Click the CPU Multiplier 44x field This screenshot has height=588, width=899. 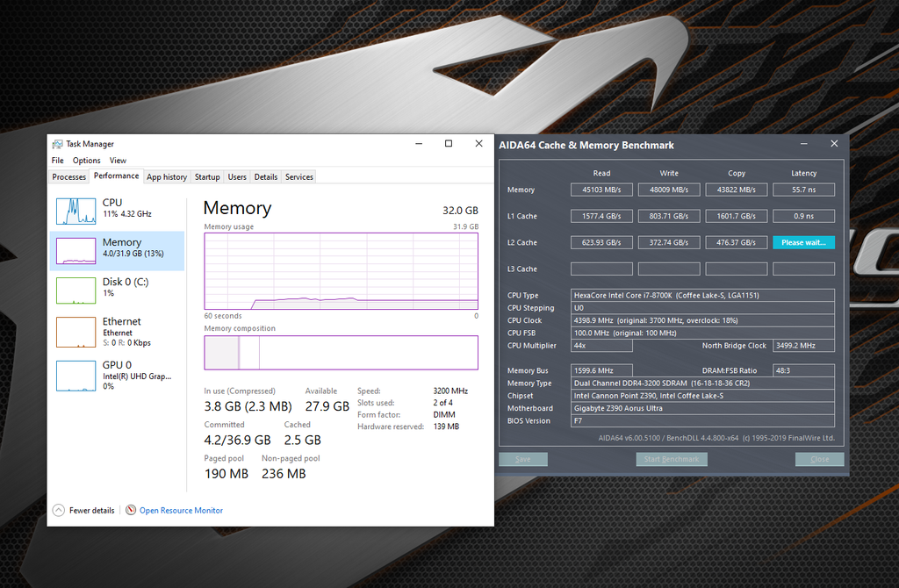coord(601,346)
